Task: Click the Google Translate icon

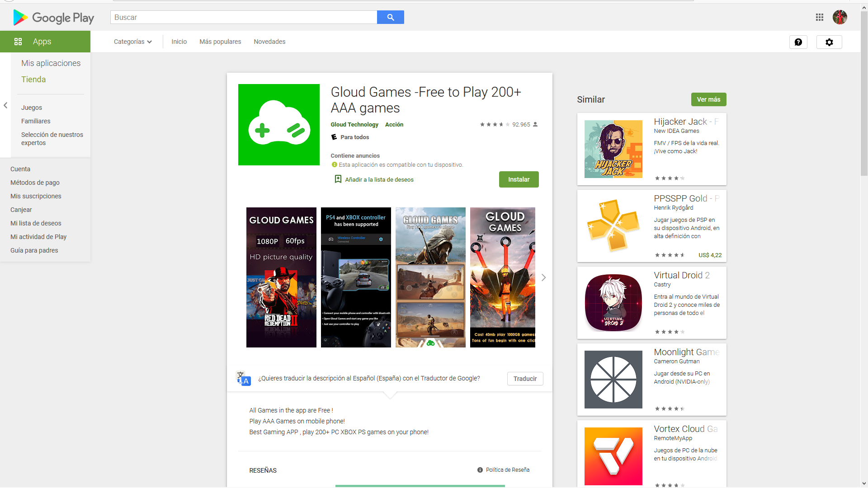Action: pos(243,379)
